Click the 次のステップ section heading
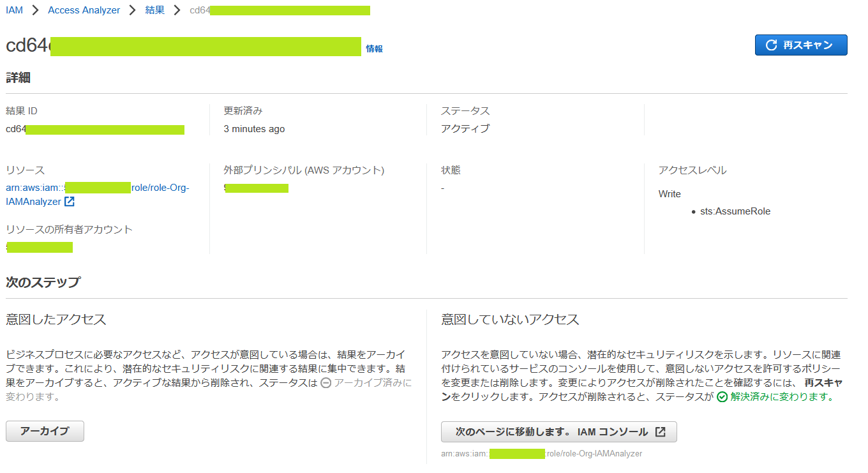 pos(43,282)
